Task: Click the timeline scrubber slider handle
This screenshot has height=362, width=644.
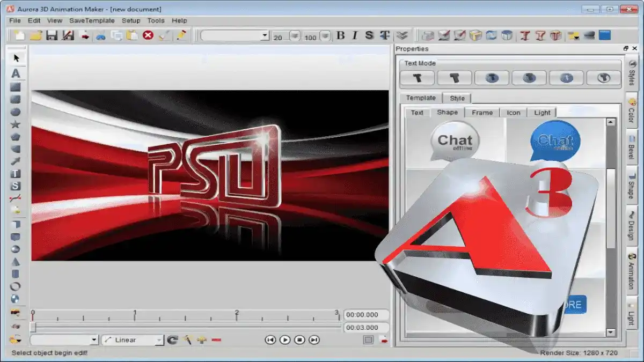Action: [33, 327]
